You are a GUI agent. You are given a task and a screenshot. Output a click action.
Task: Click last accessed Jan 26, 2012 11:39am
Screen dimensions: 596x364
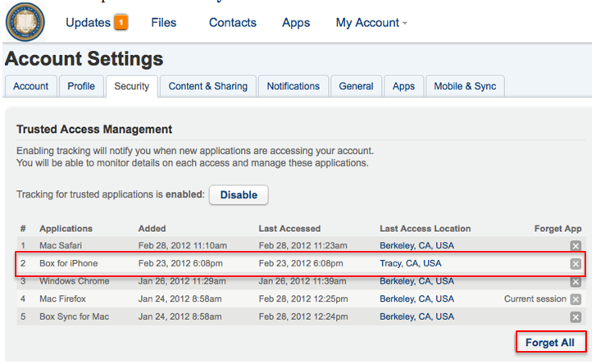[x=303, y=281]
